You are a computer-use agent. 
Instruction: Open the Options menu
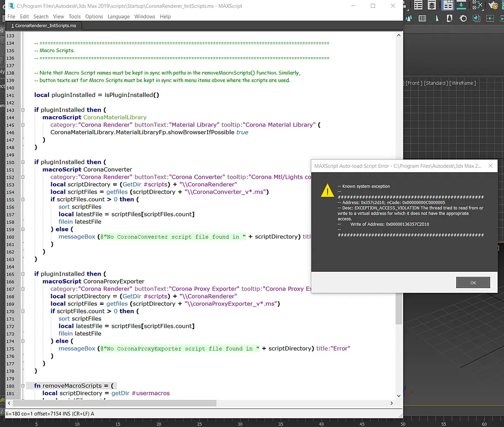[94, 16]
